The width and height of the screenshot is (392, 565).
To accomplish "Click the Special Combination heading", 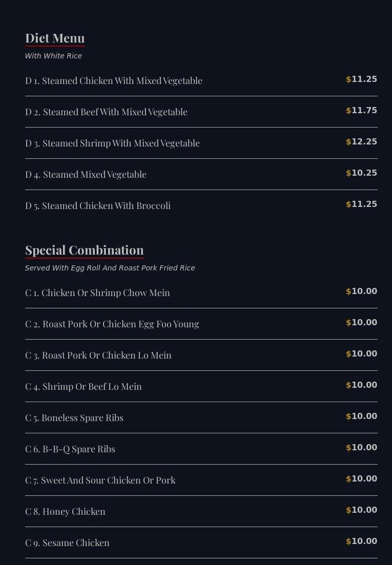I will tap(85, 250).
